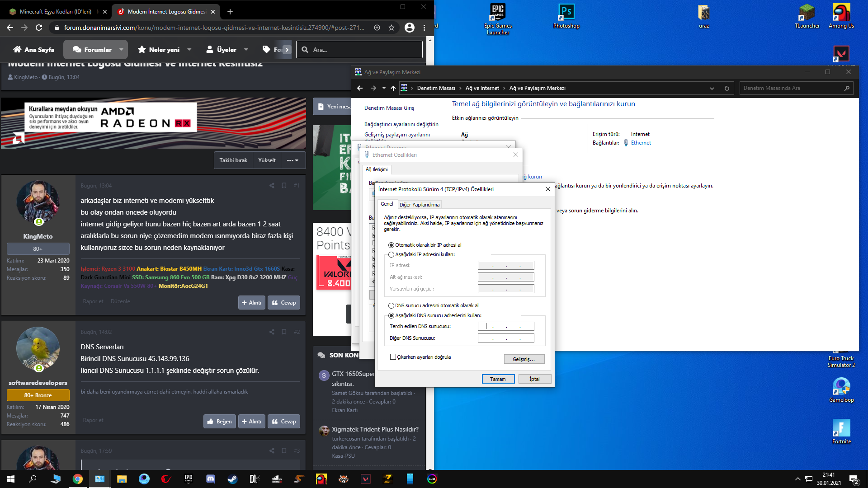868x488 pixels.
Task: Open network status tray icon
Action: [x=809, y=479]
